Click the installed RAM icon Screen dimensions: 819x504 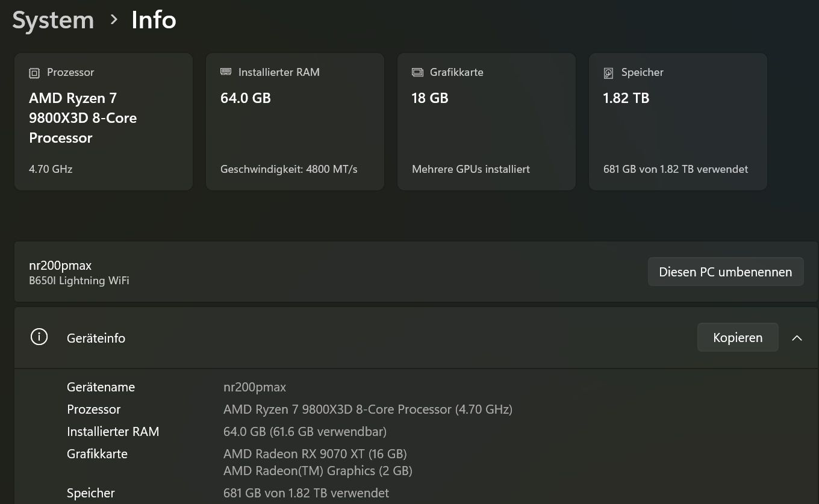tap(226, 72)
